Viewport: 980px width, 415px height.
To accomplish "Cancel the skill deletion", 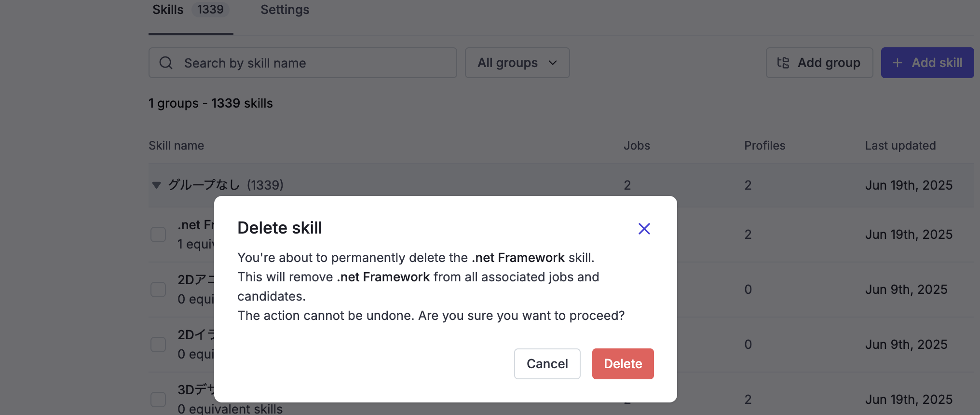I will (547, 364).
